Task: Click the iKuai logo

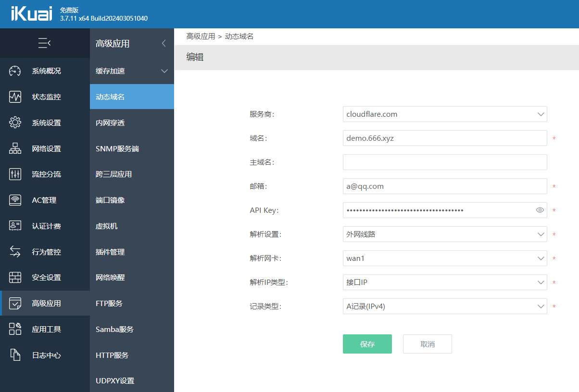Action: tap(31, 14)
